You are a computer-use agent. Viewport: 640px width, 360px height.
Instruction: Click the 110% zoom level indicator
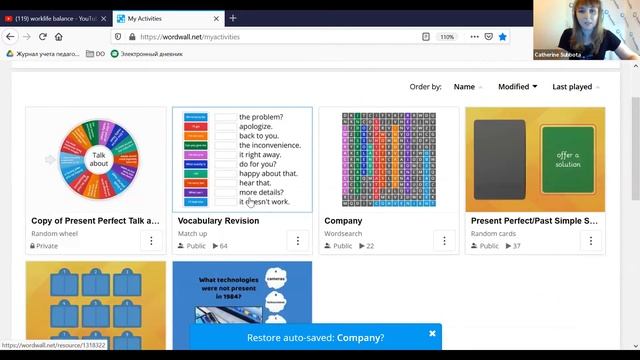(447, 37)
